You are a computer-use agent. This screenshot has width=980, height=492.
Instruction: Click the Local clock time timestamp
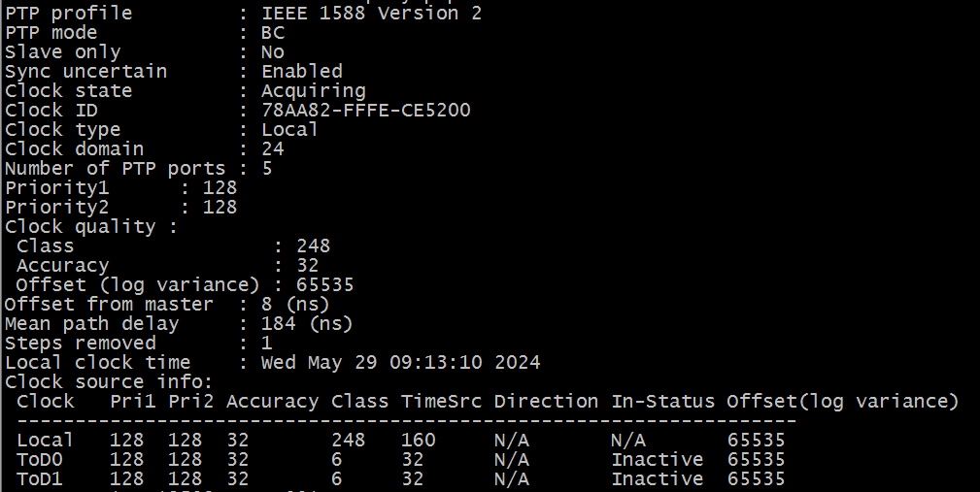(x=400, y=362)
